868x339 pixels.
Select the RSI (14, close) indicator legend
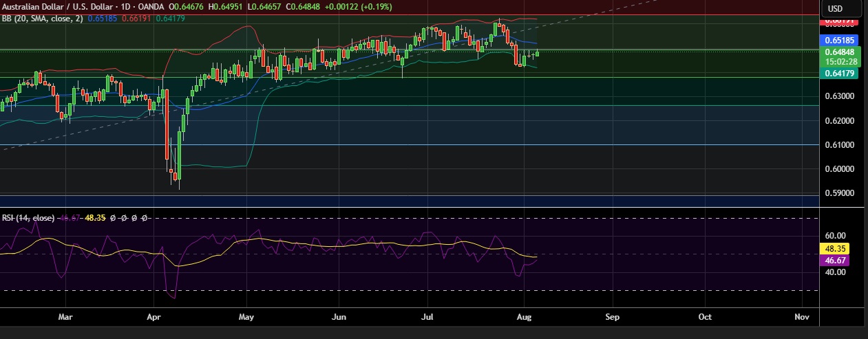click(28, 218)
